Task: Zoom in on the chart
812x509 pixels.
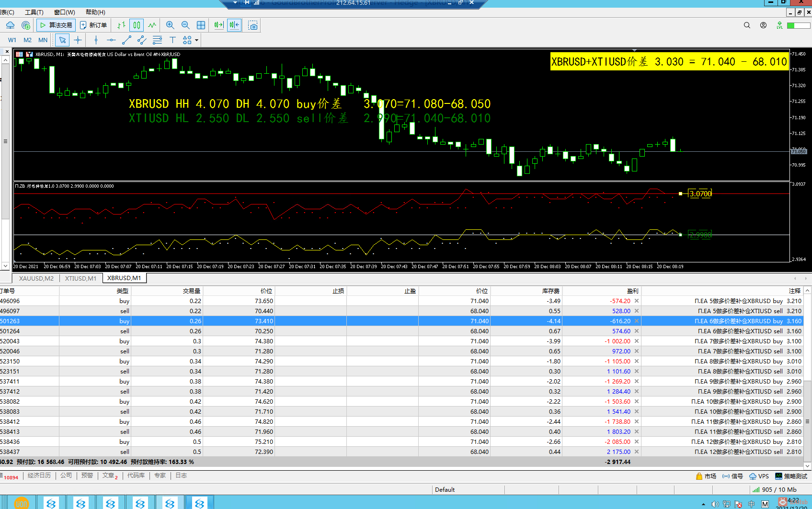Action: 170,25
